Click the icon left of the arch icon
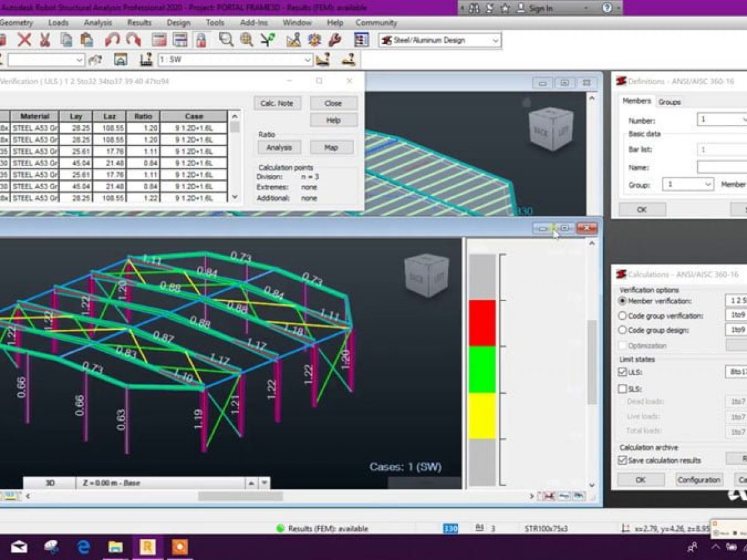This screenshot has width=747, height=560. pyautogui.click(x=95, y=60)
